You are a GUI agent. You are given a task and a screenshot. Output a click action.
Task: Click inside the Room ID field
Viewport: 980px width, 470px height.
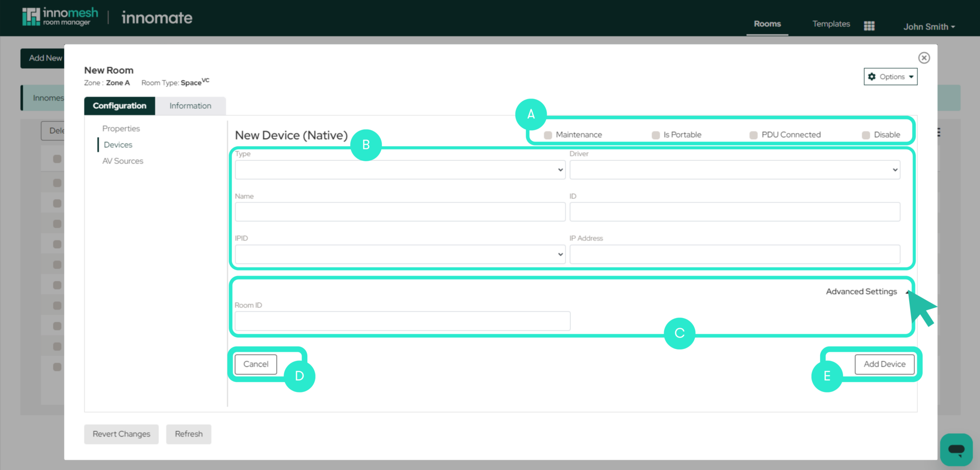(402, 321)
